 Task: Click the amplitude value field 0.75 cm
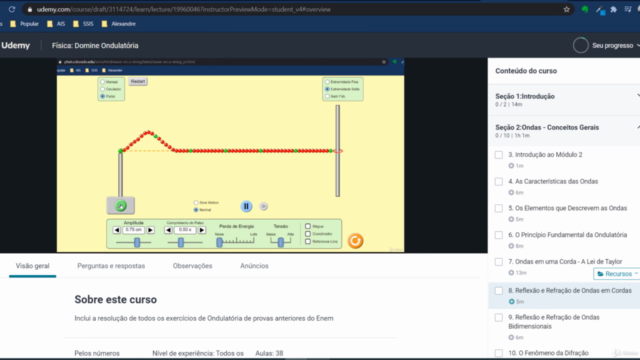[133, 230]
